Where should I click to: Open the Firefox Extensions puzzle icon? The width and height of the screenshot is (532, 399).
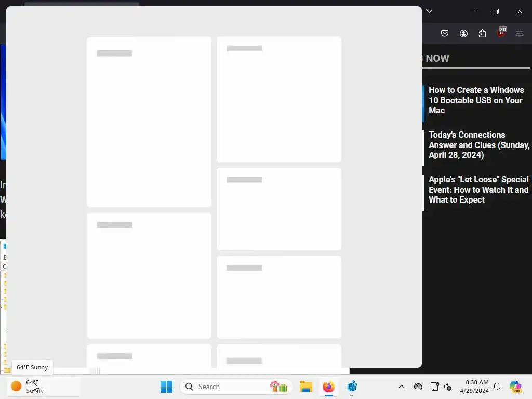pos(482,33)
